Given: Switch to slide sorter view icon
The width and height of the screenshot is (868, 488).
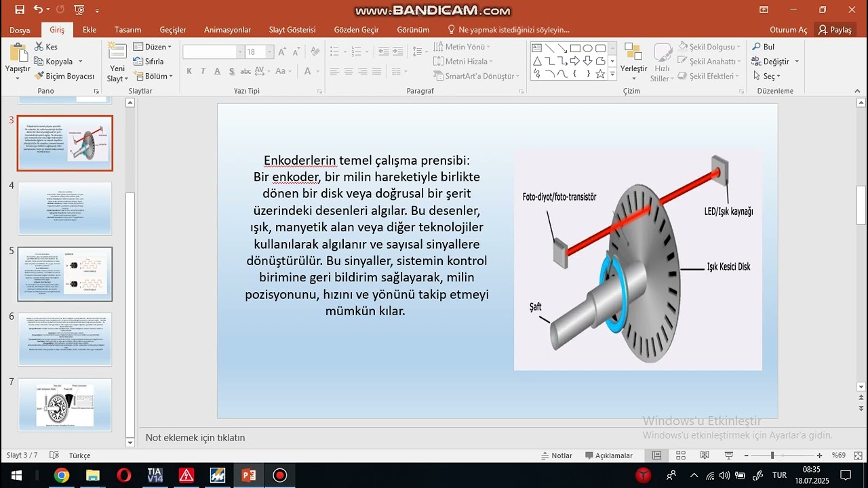Looking at the screenshot, I should (681, 455).
